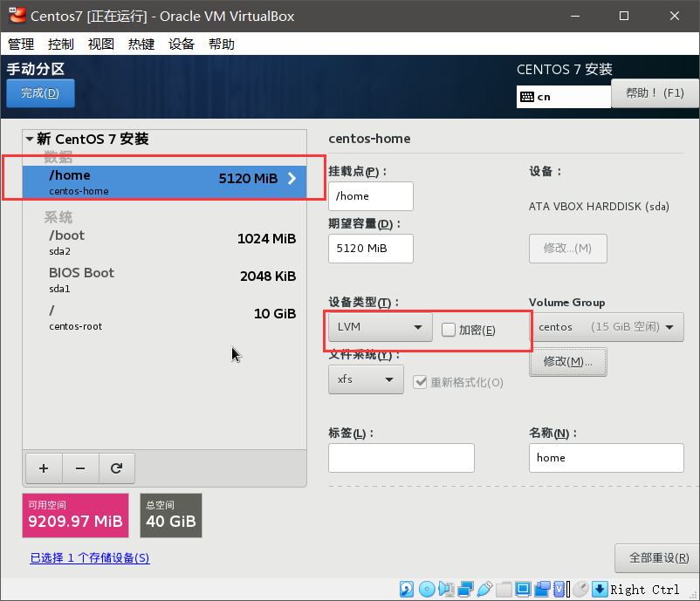The image size is (700, 601).
Task: Toggle the 加密(E) encrypt checkbox
Action: [449, 330]
